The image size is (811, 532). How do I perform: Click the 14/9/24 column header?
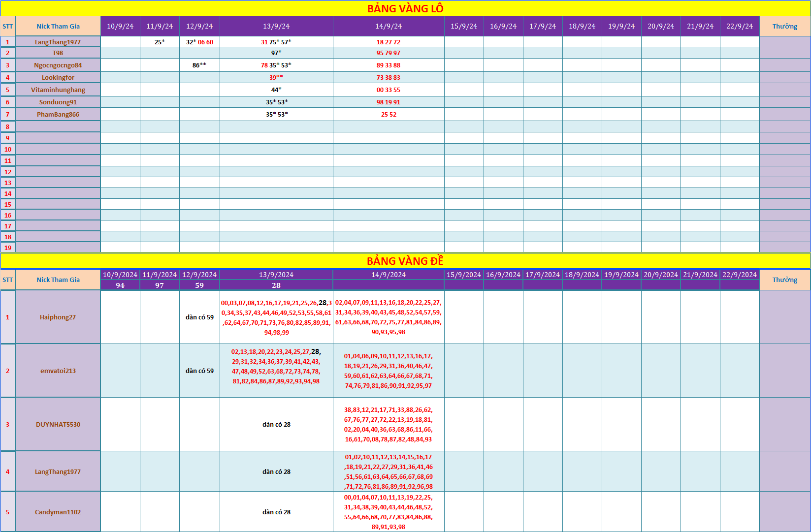click(389, 26)
